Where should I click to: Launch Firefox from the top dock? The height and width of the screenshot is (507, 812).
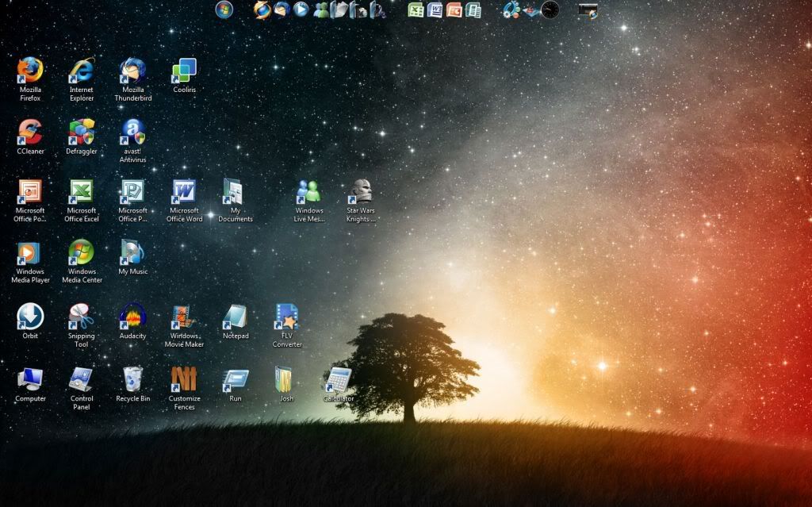[x=262, y=10]
